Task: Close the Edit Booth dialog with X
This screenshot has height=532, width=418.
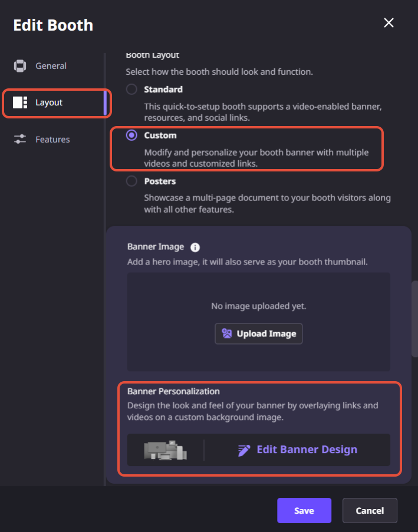Action: click(389, 23)
